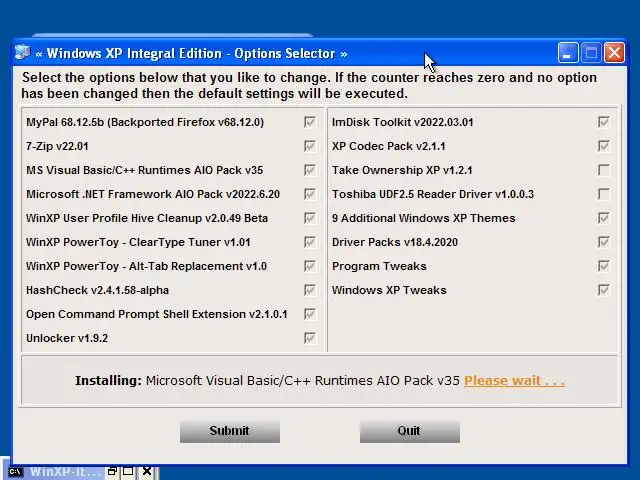The image size is (640, 480).
Task: Click '9 Additional Windows XP Themes' label
Action: 424,218
